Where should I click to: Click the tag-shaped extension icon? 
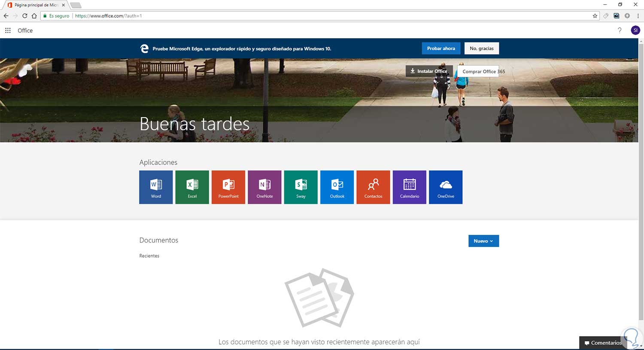coord(606,16)
